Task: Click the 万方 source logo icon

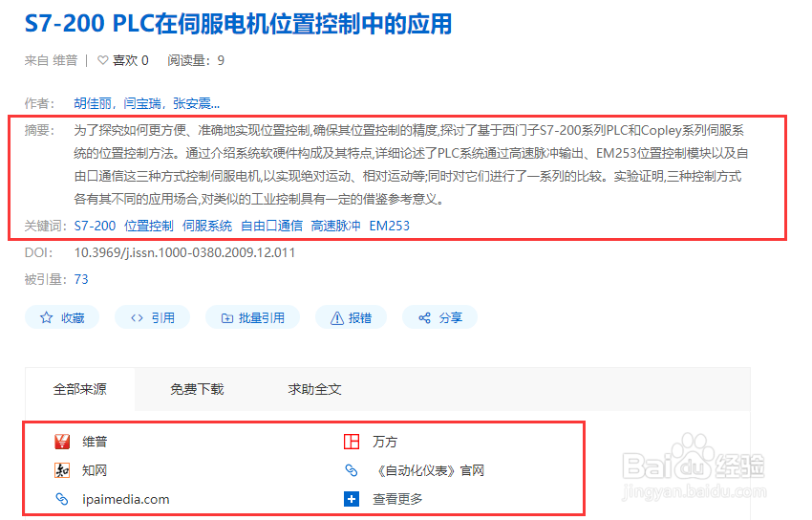Action: (352, 442)
